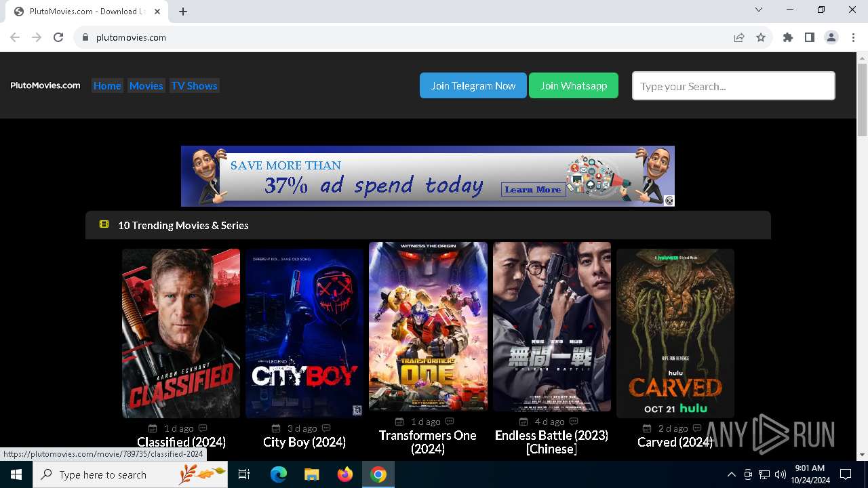Open Transformers One (2024) title link
This screenshot has height=488, width=868.
428,442
